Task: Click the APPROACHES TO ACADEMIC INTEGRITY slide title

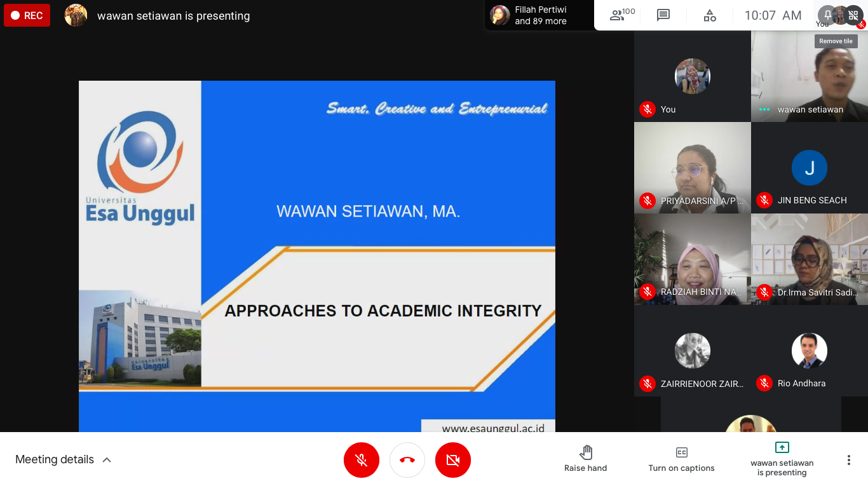Action: click(x=383, y=311)
